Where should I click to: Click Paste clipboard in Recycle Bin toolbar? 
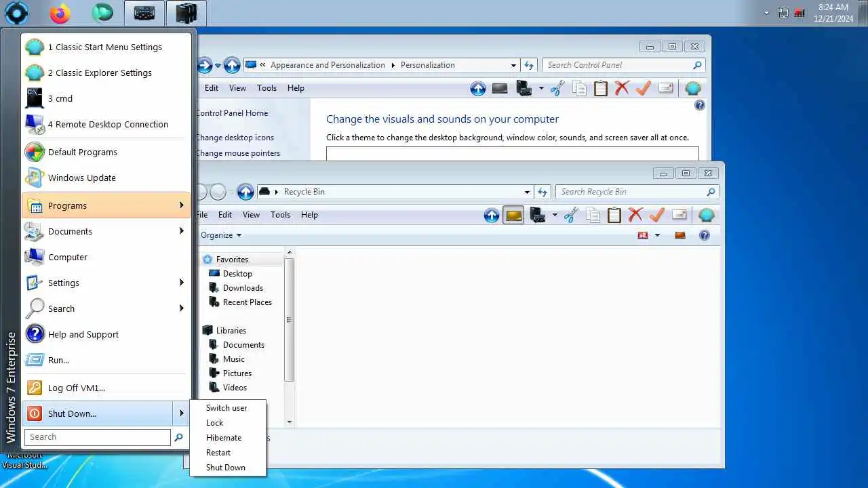click(x=614, y=216)
